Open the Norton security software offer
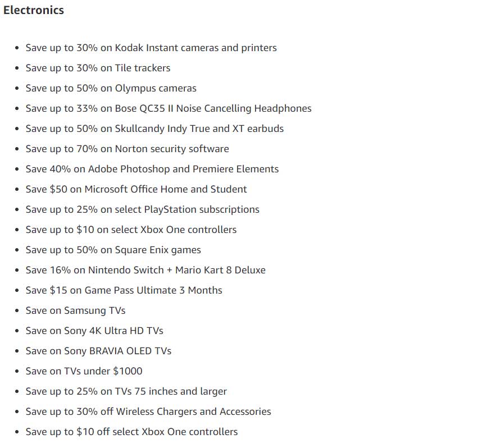 (x=127, y=149)
